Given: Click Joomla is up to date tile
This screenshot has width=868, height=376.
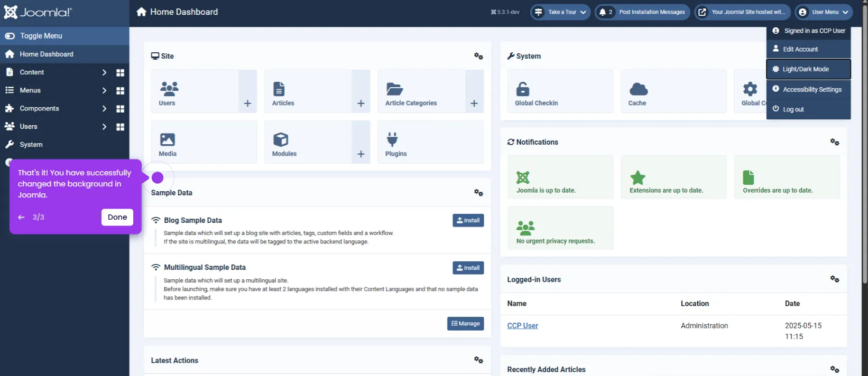Looking at the screenshot, I should pyautogui.click(x=560, y=177).
